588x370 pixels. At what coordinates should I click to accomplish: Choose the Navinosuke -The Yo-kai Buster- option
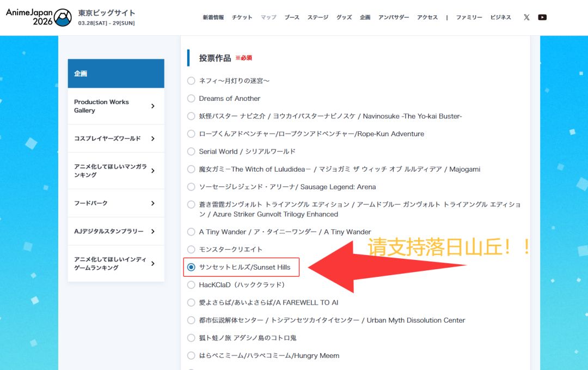click(x=191, y=116)
